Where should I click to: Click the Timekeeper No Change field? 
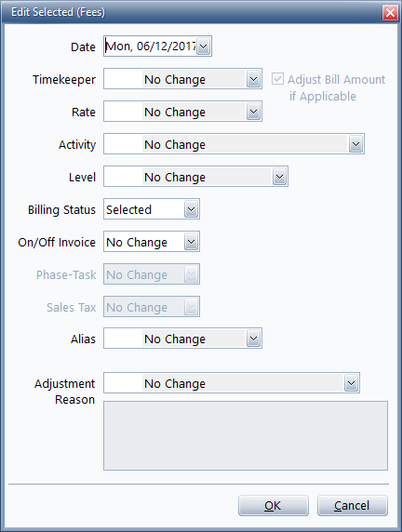pos(175,79)
